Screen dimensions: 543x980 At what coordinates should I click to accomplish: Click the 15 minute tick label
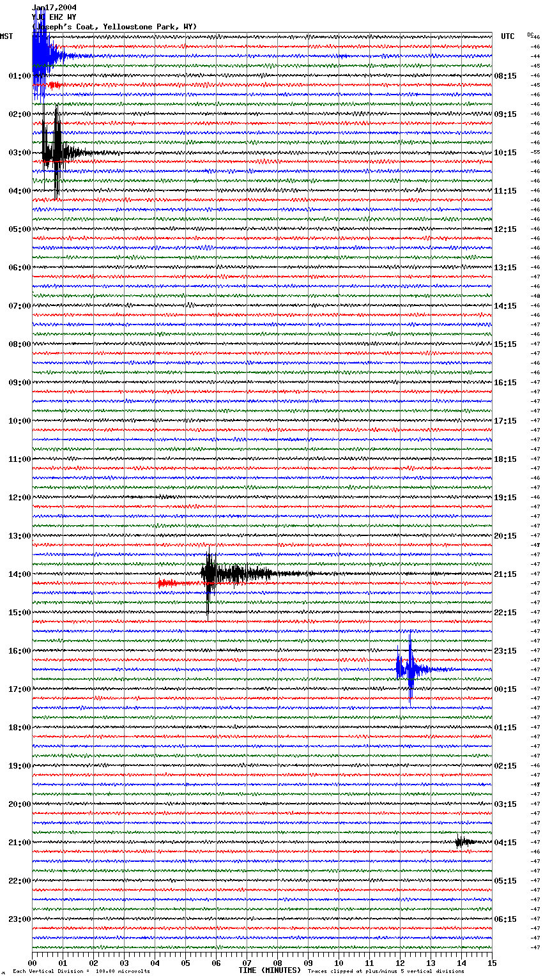(x=492, y=962)
